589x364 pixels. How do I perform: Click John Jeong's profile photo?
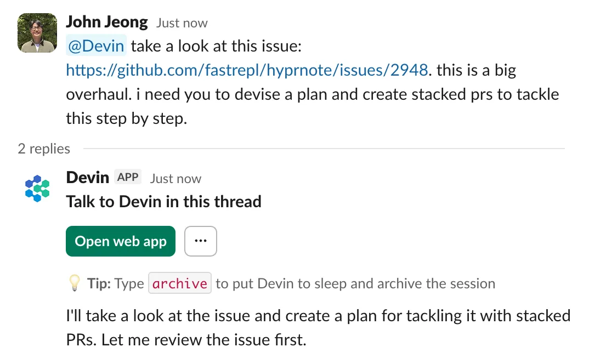[x=37, y=33]
